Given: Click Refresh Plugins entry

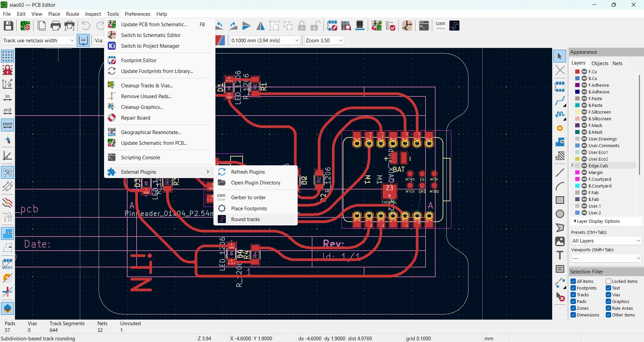Looking at the screenshot, I should (x=255, y=172).
